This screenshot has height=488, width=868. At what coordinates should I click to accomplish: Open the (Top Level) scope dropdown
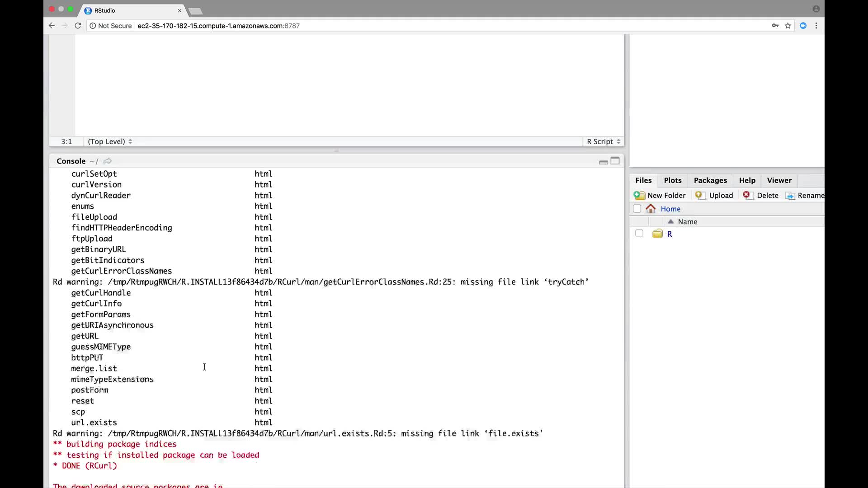[110, 141]
